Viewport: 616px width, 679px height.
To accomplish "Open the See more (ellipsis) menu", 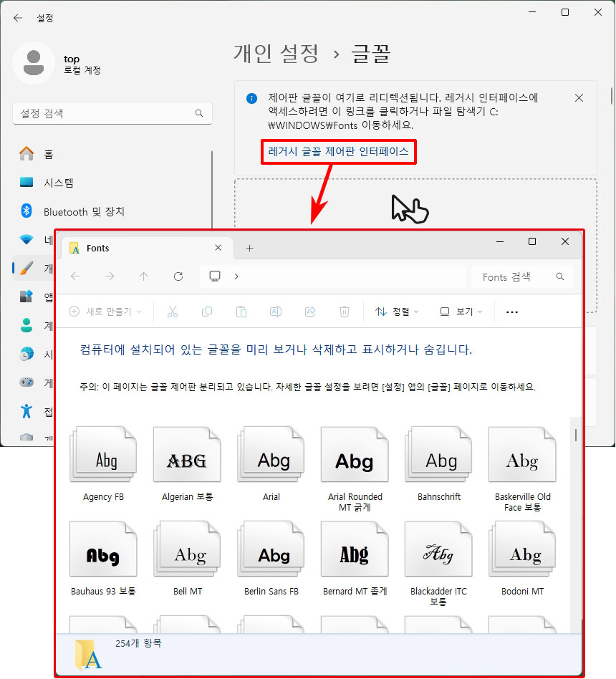I will point(511,312).
